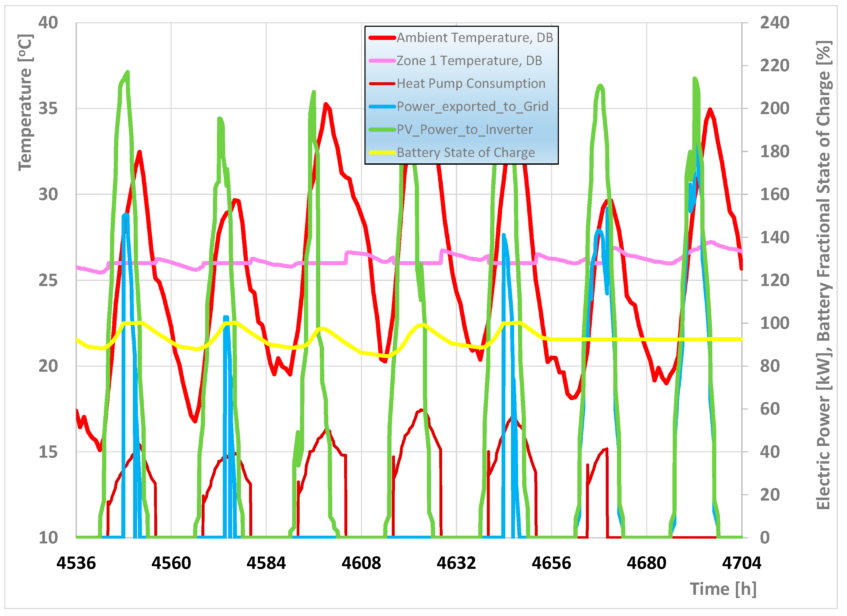Click the 4536 tick label on time axis
The width and height of the screenshot is (847, 616).
76,563
